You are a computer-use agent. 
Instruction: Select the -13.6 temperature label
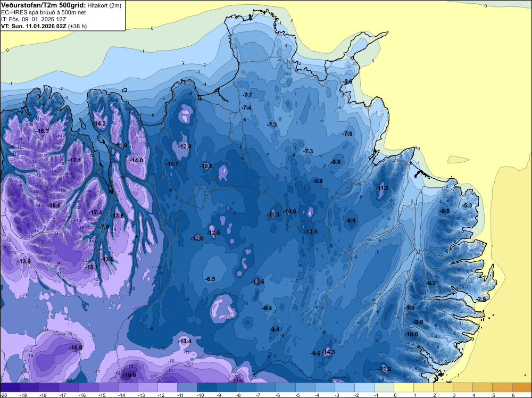[x=257, y=281]
